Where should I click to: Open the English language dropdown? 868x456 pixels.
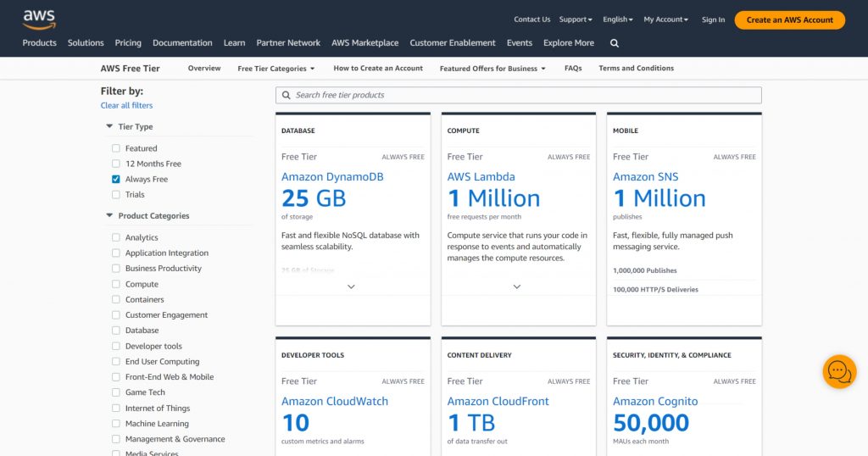point(618,19)
